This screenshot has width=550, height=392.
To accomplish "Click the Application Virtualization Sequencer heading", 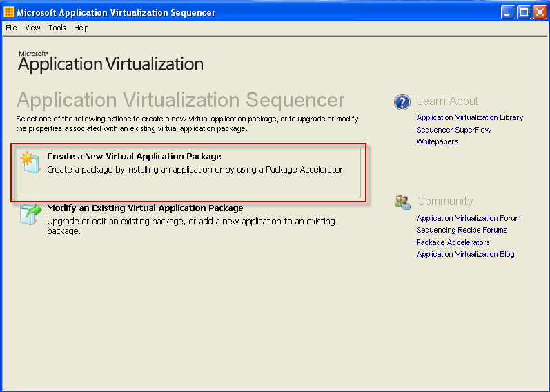I will pyautogui.click(x=181, y=99).
